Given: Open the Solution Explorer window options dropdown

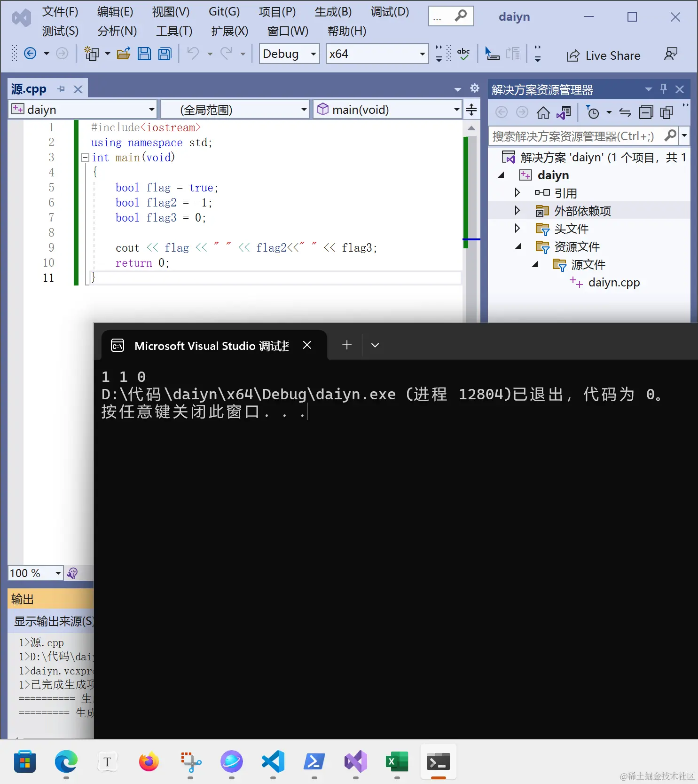Looking at the screenshot, I should (x=649, y=89).
